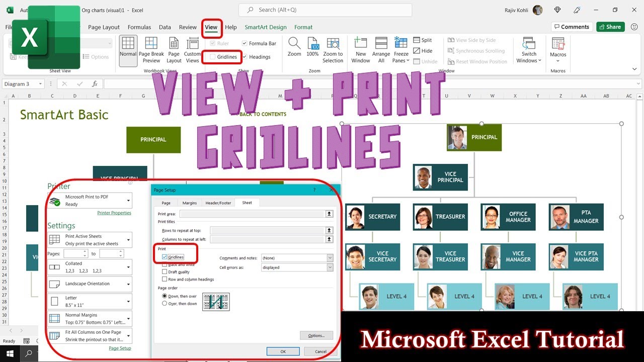Switch to Margins tab in Page Setup

[x=190, y=203]
